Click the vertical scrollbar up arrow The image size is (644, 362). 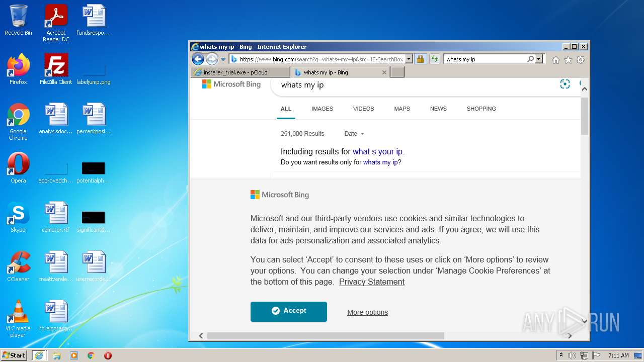[584, 89]
